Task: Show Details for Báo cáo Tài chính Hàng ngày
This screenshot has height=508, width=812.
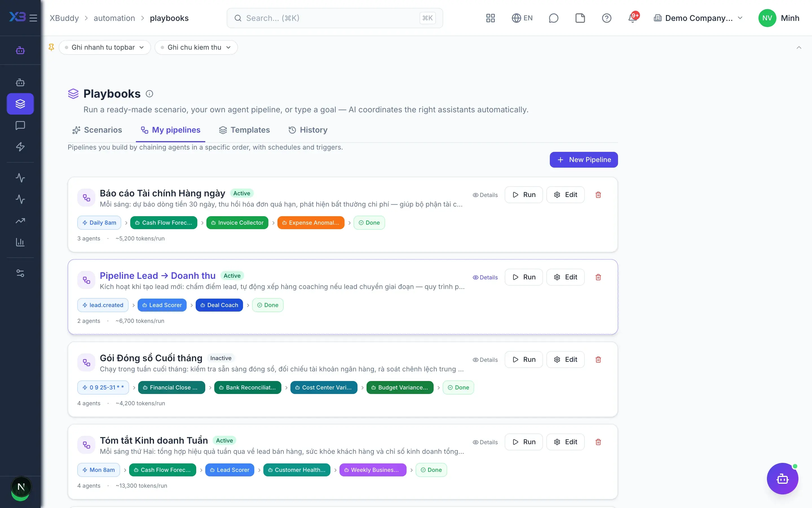Action: click(x=485, y=195)
